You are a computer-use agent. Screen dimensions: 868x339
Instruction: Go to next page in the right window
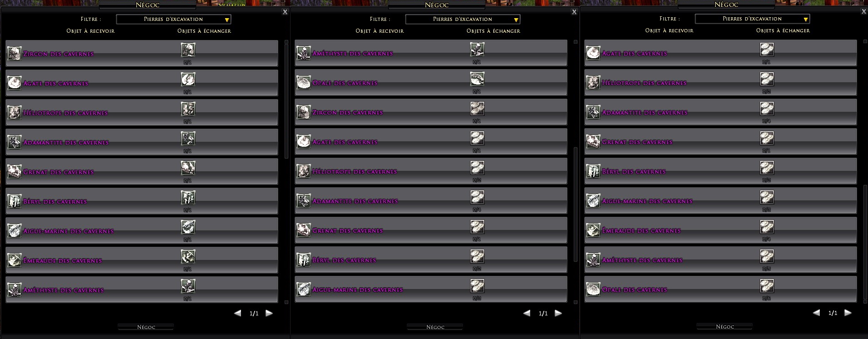coord(848,313)
